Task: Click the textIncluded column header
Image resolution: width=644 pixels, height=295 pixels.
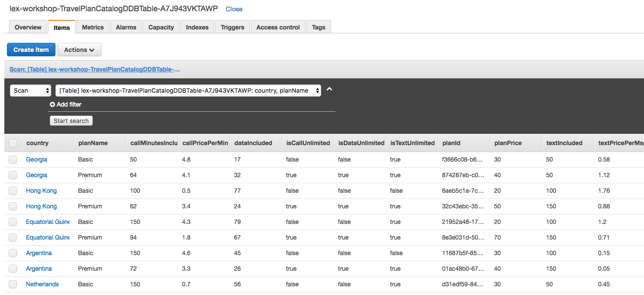Action: pyautogui.click(x=568, y=143)
